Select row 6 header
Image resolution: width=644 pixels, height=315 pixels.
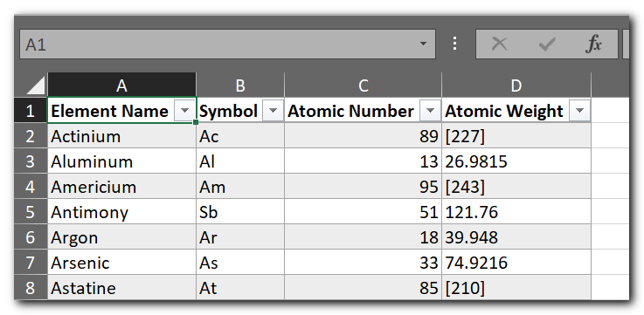(31, 237)
